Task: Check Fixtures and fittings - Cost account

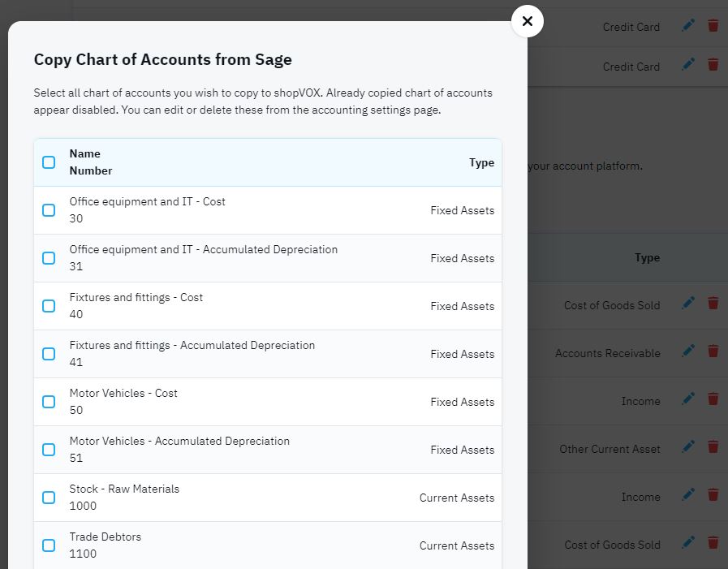Action: click(49, 306)
